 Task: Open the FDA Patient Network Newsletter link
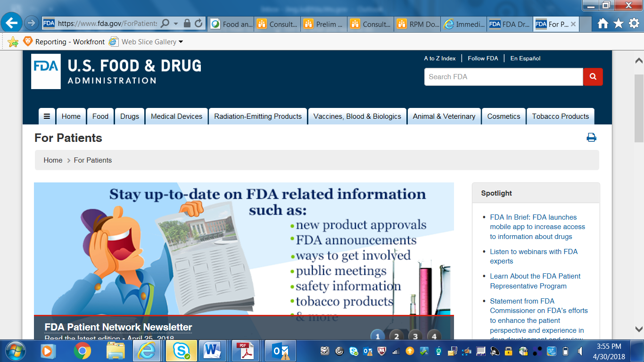(118, 327)
